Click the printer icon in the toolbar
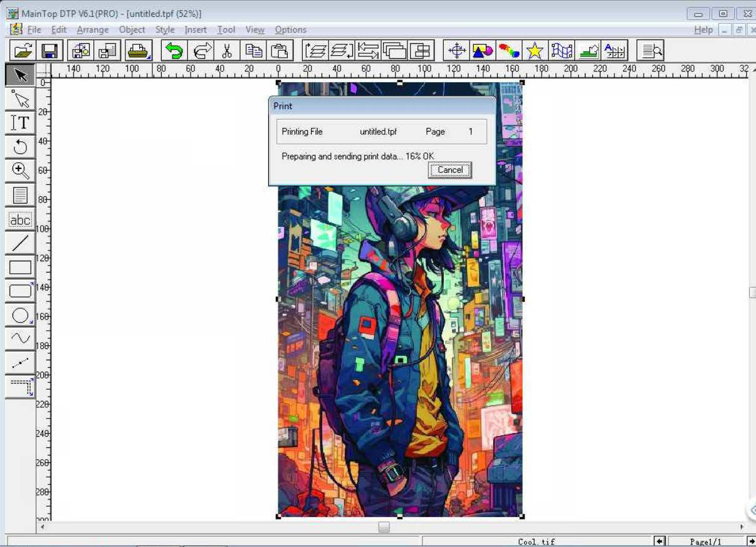This screenshot has width=756, height=547. [x=138, y=50]
